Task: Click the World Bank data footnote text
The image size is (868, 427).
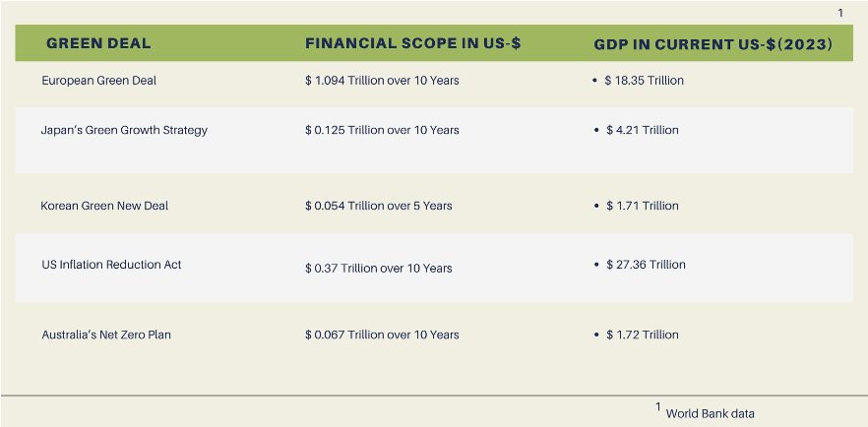Action: pyautogui.click(x=710, y=413)
